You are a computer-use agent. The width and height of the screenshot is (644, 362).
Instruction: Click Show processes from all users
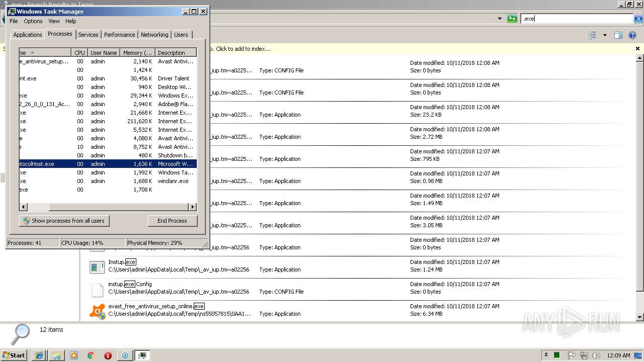(64, 221)
